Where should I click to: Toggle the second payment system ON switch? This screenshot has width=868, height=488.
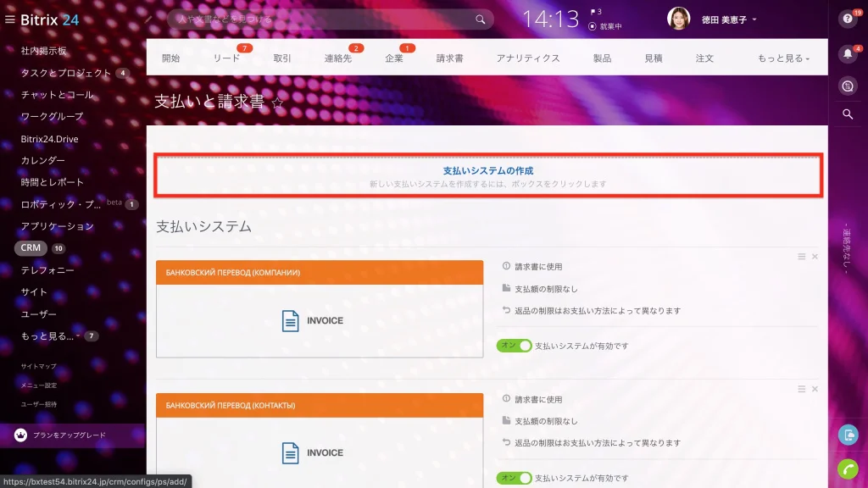(x=514, y=478)
